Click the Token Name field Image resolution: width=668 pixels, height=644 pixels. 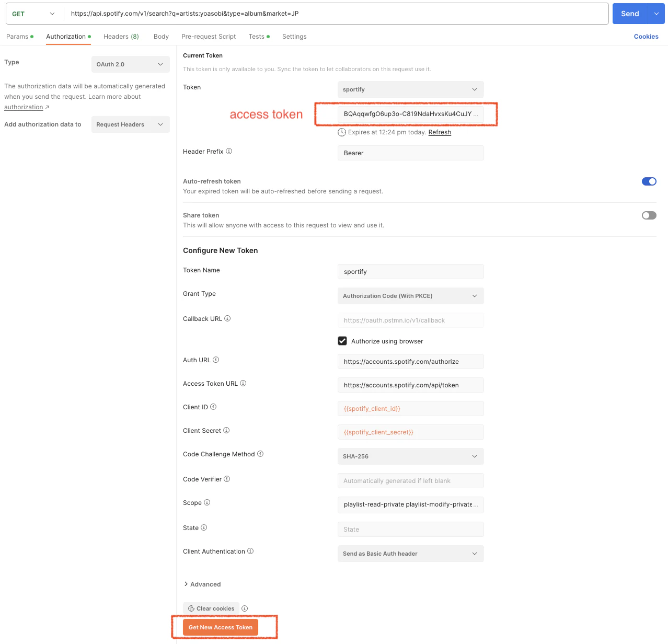pyautogui.click(x=411, y=272)
